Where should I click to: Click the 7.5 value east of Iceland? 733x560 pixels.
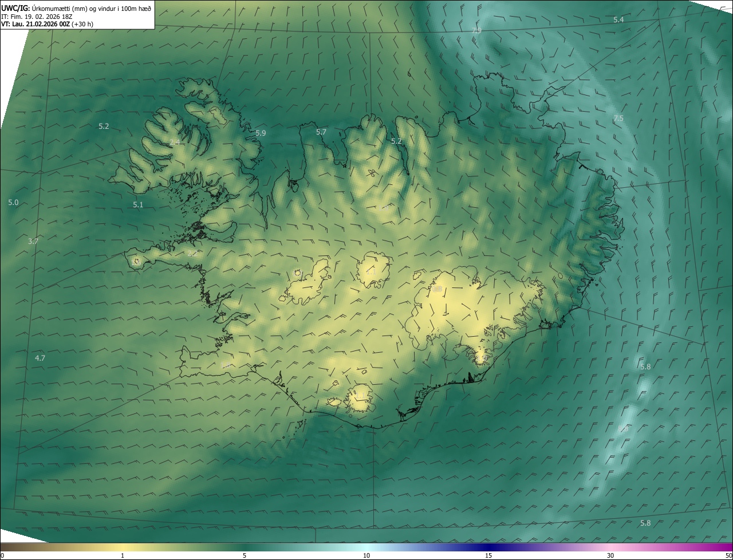click(x=618, y=118)
